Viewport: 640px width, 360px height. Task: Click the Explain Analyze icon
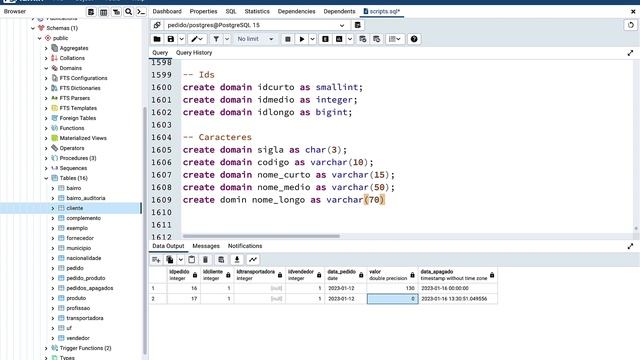(x=339, y=39)
